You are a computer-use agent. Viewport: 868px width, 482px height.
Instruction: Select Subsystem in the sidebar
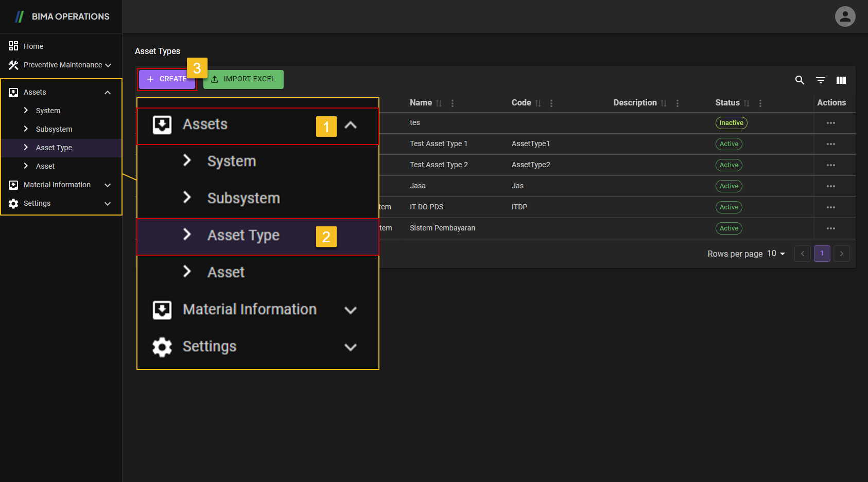point(54,129)
